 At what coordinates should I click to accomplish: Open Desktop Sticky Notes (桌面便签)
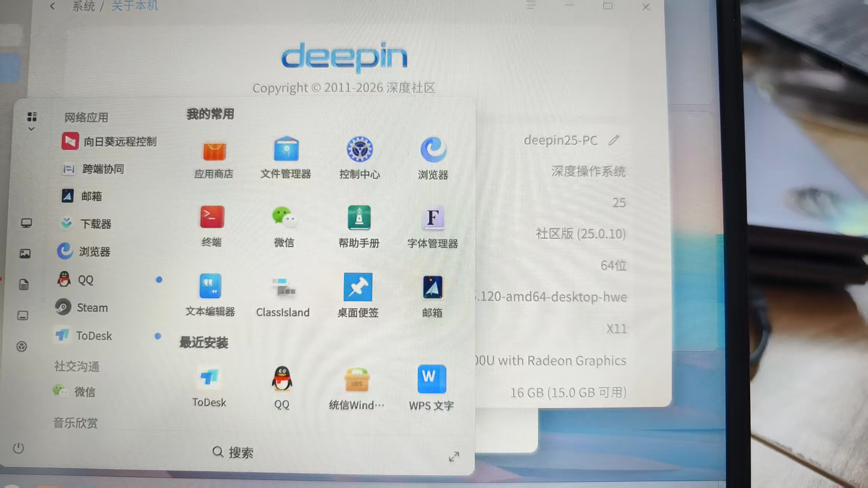(358, 287)
